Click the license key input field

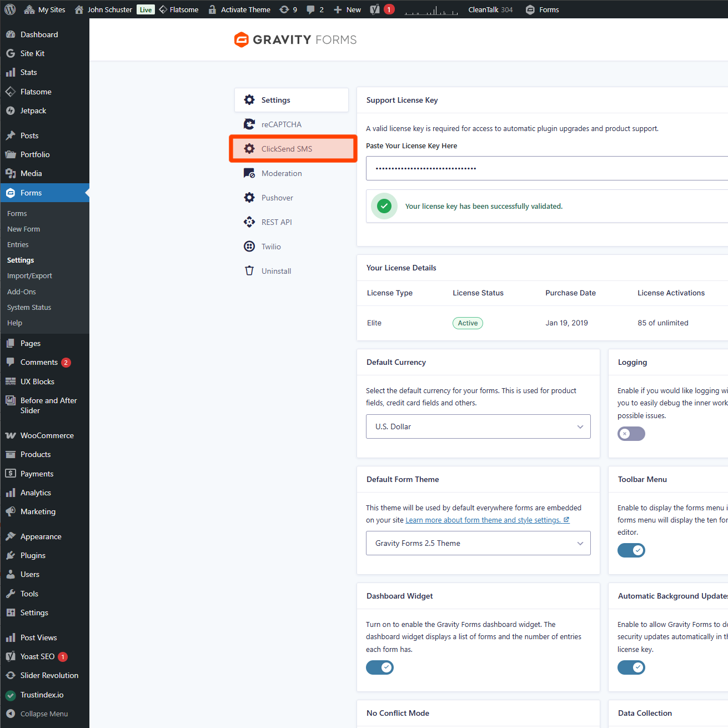pos(546,168)
